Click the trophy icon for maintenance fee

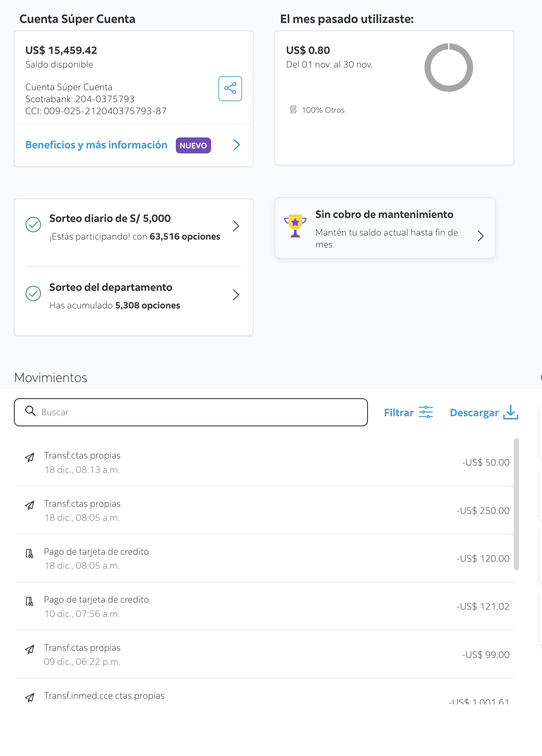(295, 226)
